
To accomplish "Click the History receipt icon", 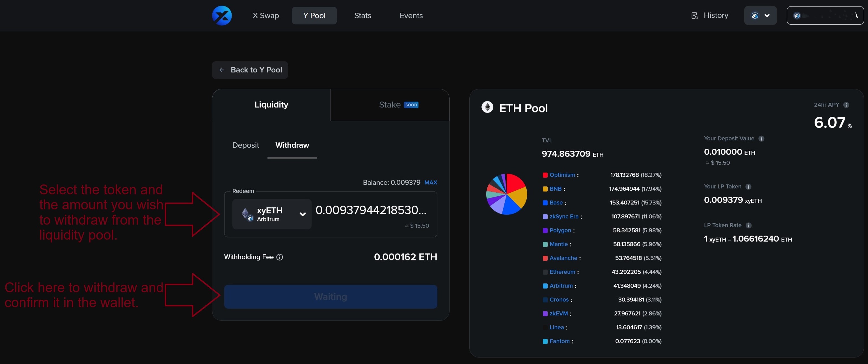I will pyautogui.click(x=694, y=16).
